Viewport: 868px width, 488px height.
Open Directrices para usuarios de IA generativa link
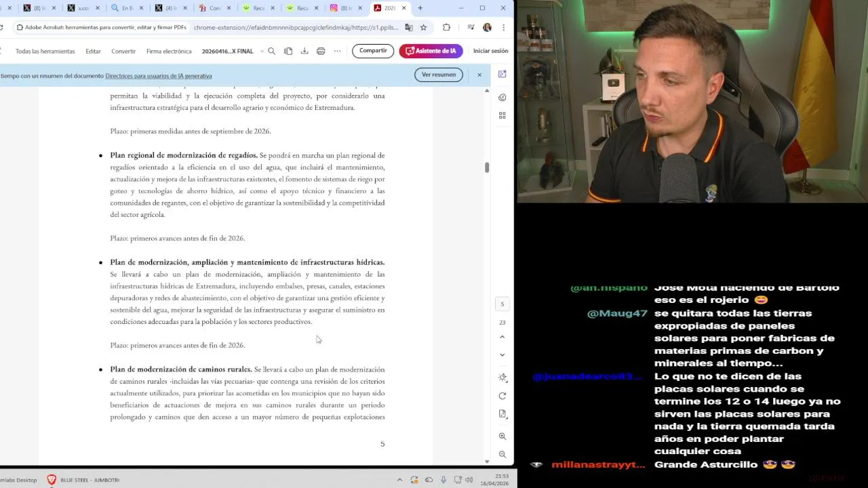click(159, 76)
